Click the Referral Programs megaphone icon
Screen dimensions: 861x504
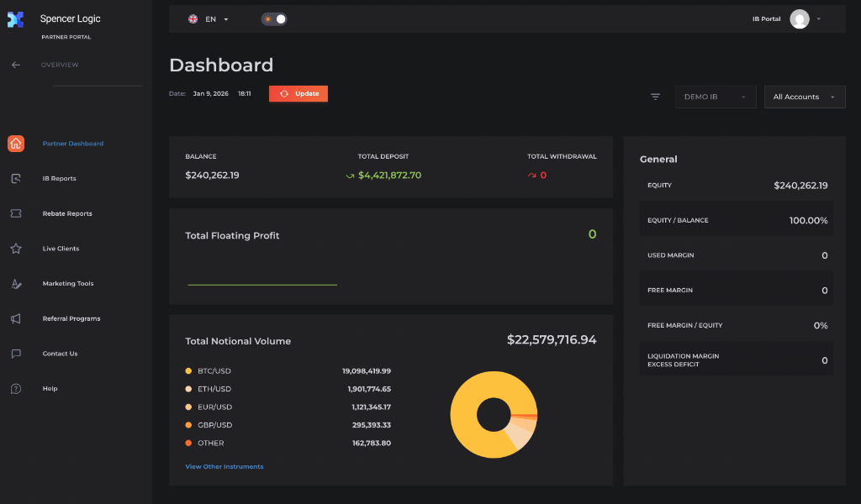[x=15, y=318]
